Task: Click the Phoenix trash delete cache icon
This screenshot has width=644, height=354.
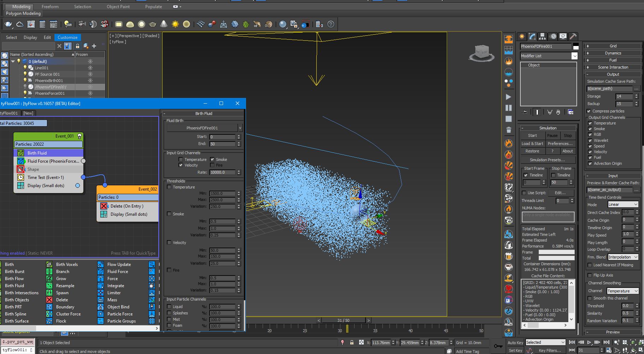Action: point(508,130)
